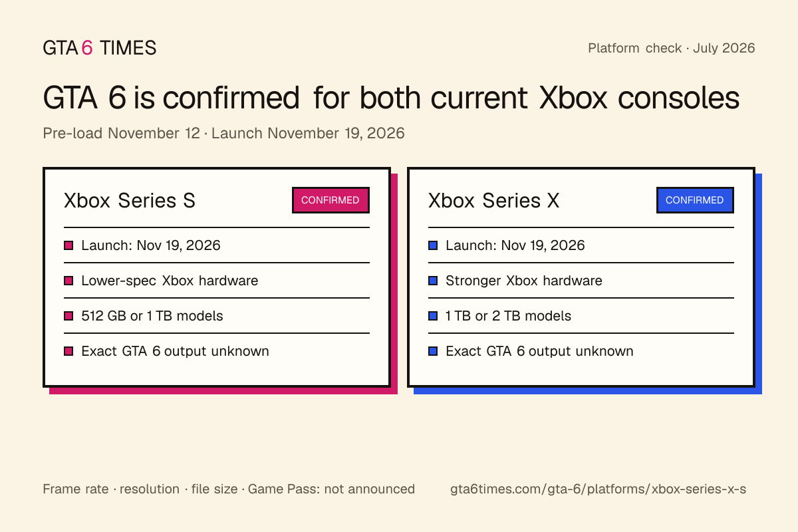
Task: Click pink bullet beside Series S output unknown
Action: [68, 351]
